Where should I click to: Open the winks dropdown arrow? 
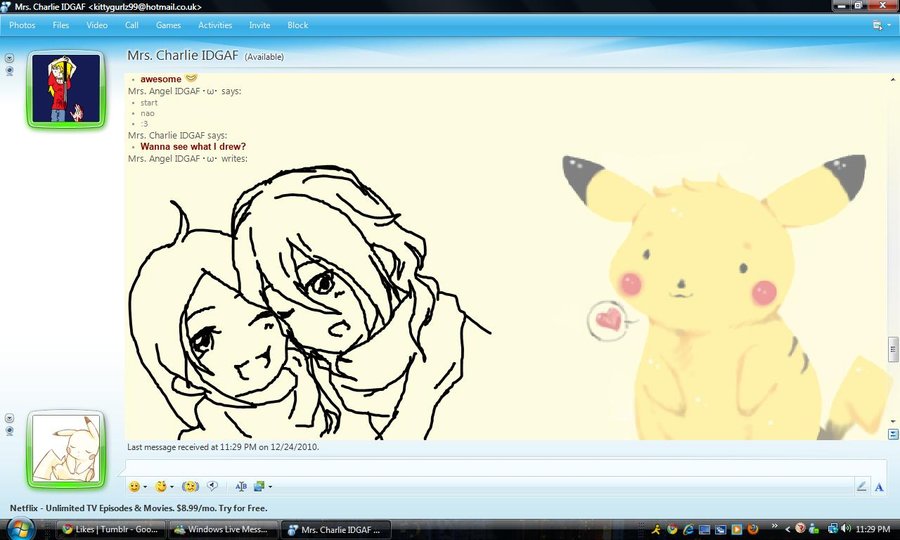point(172,487)
